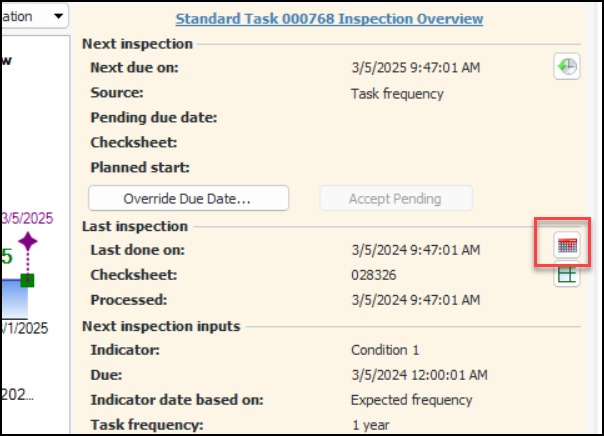Screen dimensions: 604x436
Task: Click the clock icon beside Next due on
Action: (x=567, y=67)
